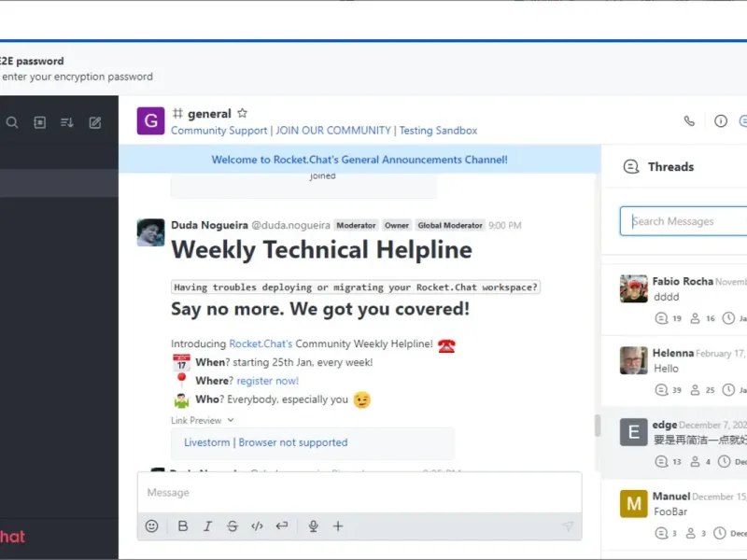Open the emoji picker

(x=151, y=526)
